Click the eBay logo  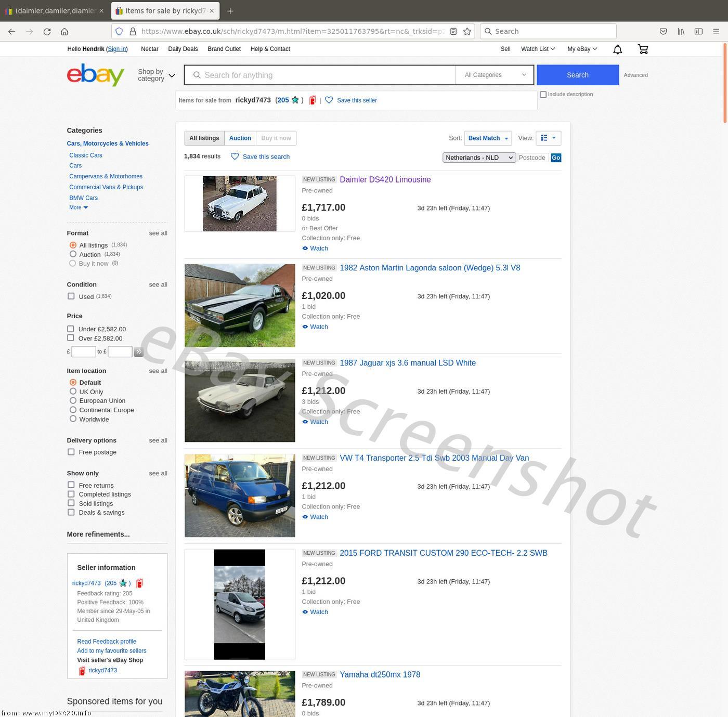pos(96,75)
